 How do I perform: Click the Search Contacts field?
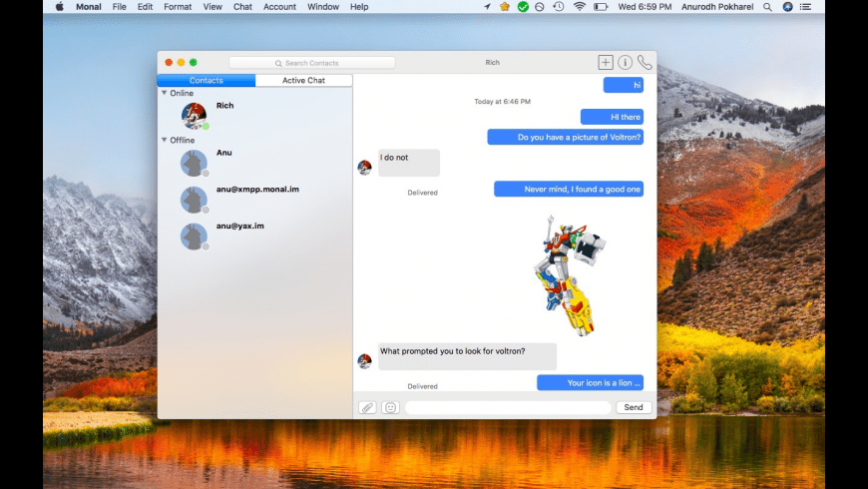pos(311,63)
